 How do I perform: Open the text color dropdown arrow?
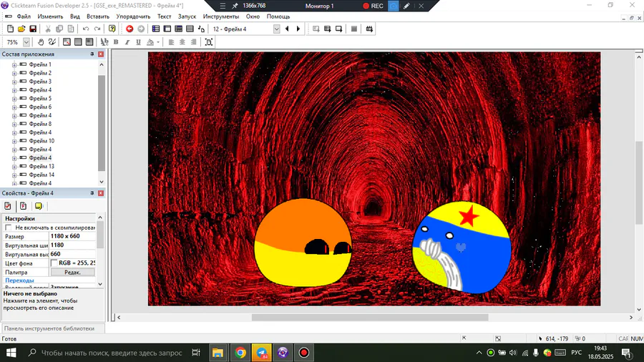pyautogui.click(x=158, y=42)
